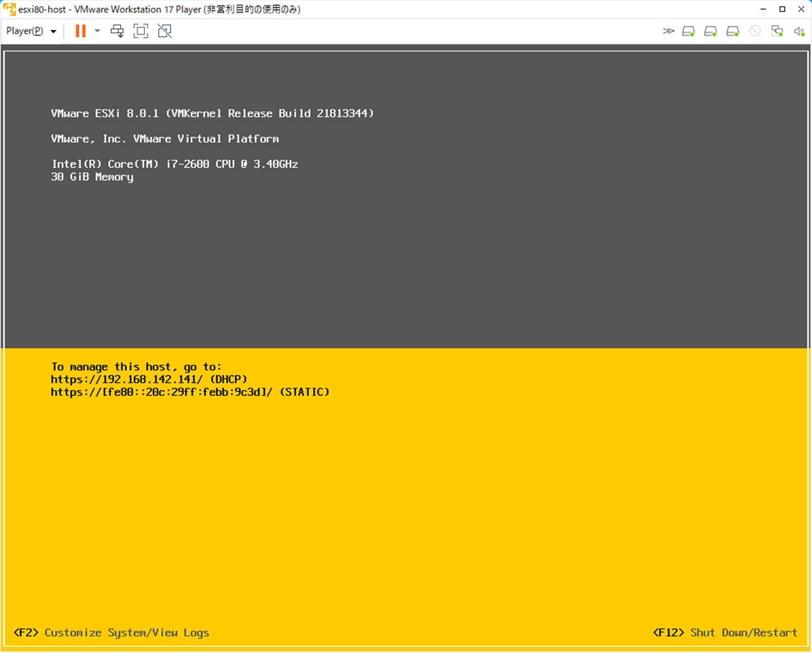Enter full screen mode
The height and width of the screenshot is (653, 812).
(140, 31)
